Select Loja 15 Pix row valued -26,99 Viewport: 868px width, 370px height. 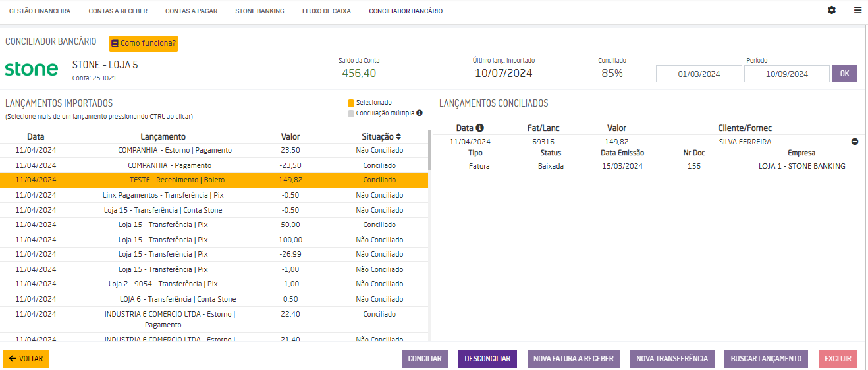(x=214, y=254)
